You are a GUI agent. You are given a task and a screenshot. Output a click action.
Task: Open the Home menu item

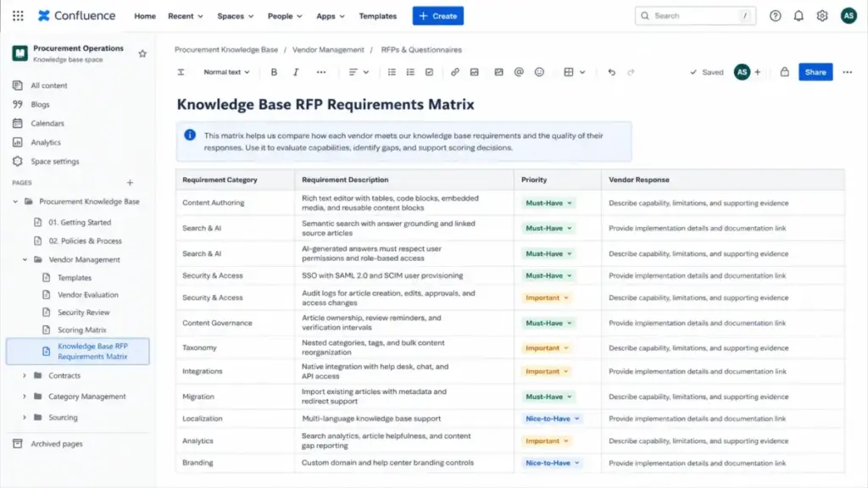pyautogui.click(x=144, y=16)
